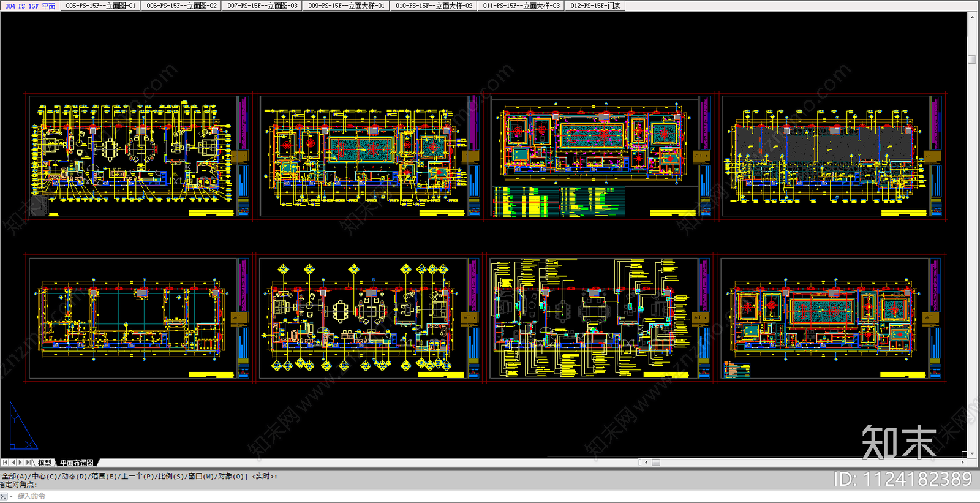Select the 007-PS-15F--立面图-03 tab
The image size is (980, 503).
coord(262,6)
